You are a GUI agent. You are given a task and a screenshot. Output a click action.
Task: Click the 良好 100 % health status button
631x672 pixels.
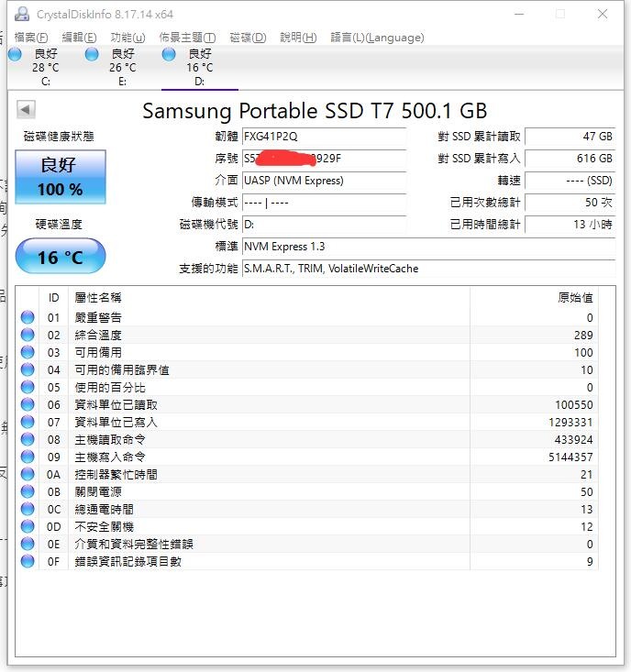point(61,177)
